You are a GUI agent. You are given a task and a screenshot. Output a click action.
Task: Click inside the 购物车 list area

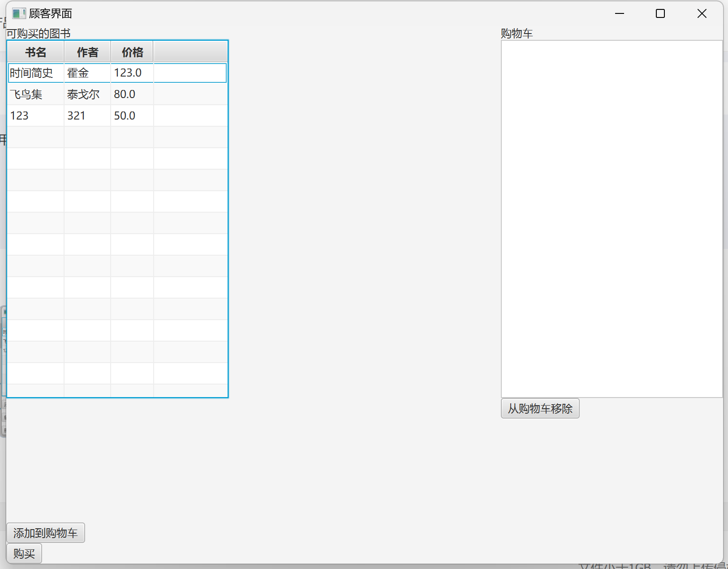tap(612, 219)
